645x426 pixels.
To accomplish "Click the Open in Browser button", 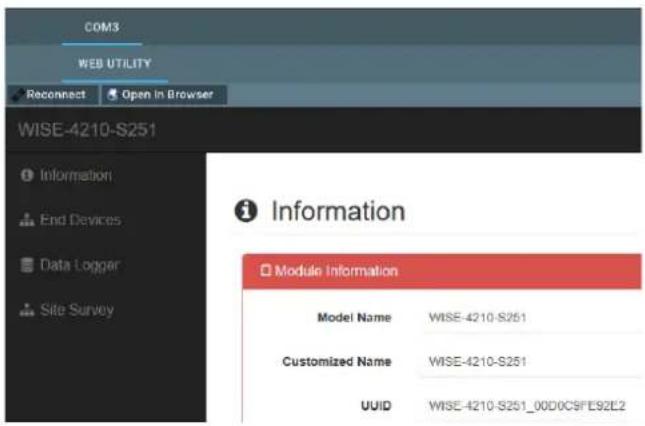I will (x=164, y=95).
